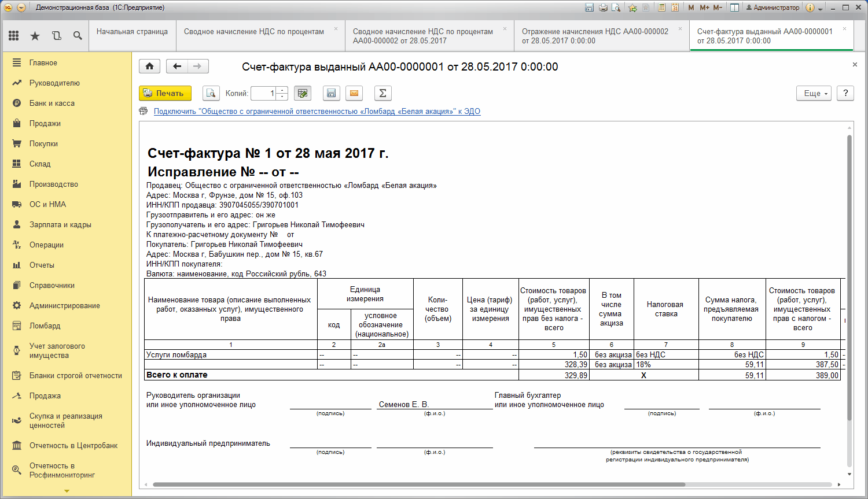
Task: Open Производство section
Action: tap(66, 184)
